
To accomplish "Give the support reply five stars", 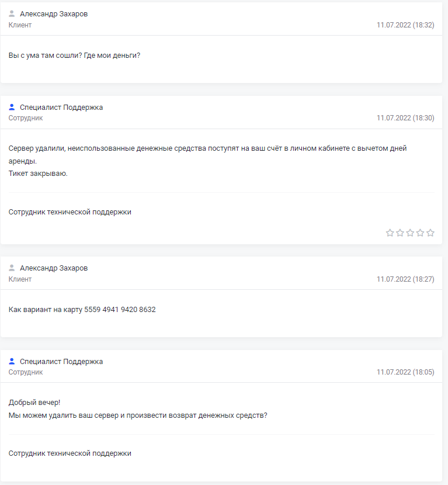I will 430,233.
